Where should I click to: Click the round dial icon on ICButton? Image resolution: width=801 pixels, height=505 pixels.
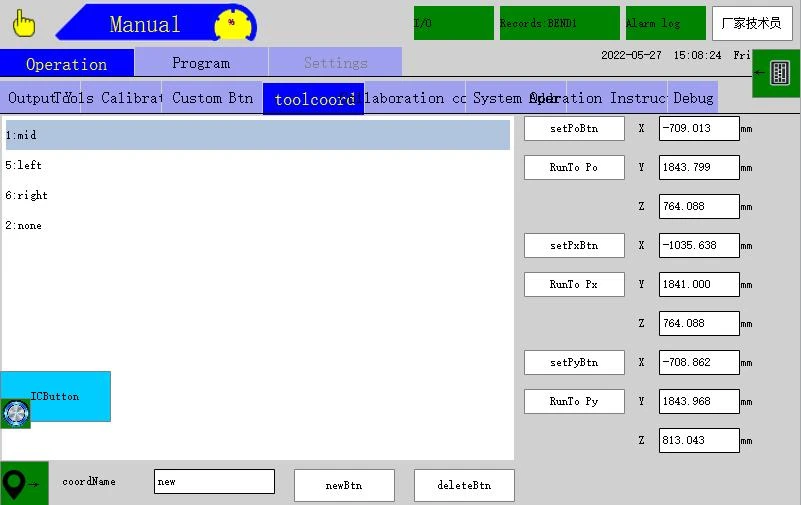[16, 413]
